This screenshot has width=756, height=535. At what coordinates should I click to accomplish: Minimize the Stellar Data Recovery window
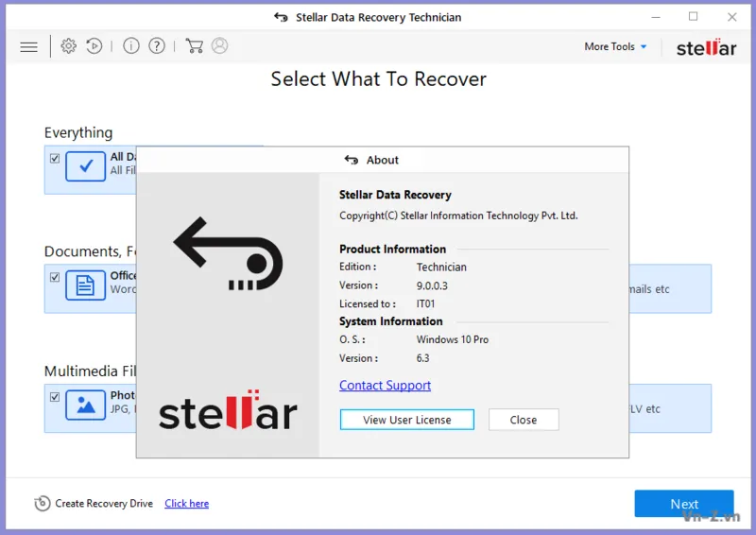click(x=656, y=17)
